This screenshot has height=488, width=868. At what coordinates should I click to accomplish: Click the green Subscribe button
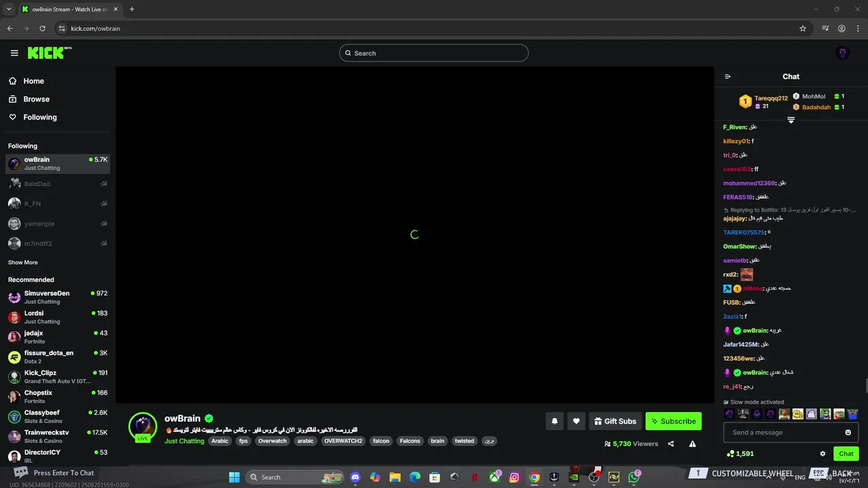(673, 421)
